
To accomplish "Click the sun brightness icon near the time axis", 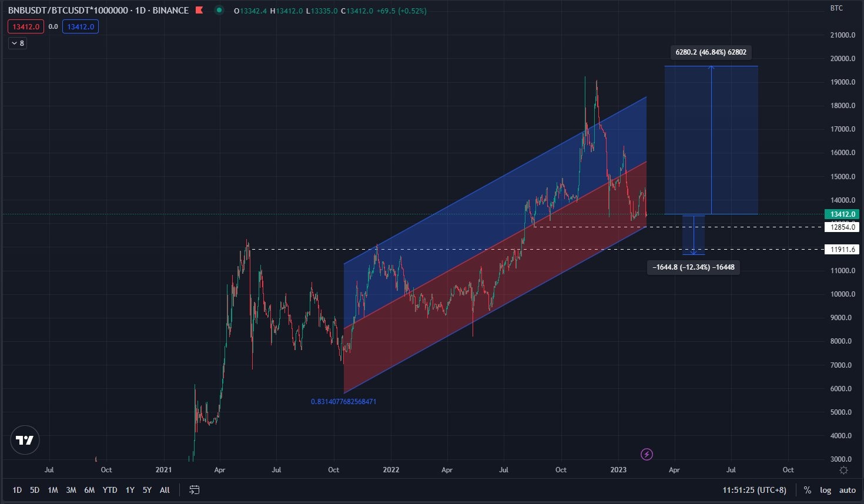I will pyautogui.click(x=844, y=470).
